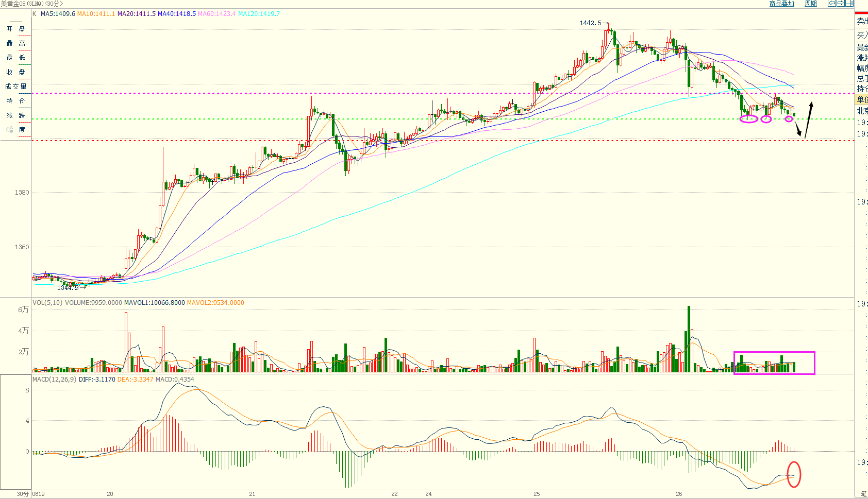Click the 1380 price axis label
Screen dimensions: 868x499
(22, 193)
